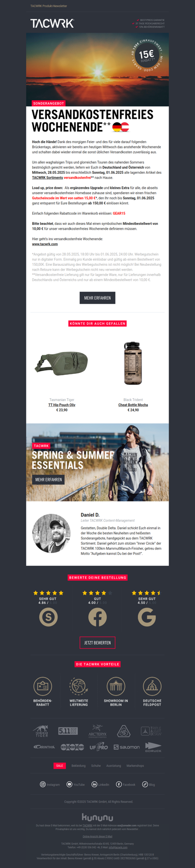Open the TT Hip Pouch Oliv product image
The width and height of the screenshot is (195, 868).
pos(61,363)
